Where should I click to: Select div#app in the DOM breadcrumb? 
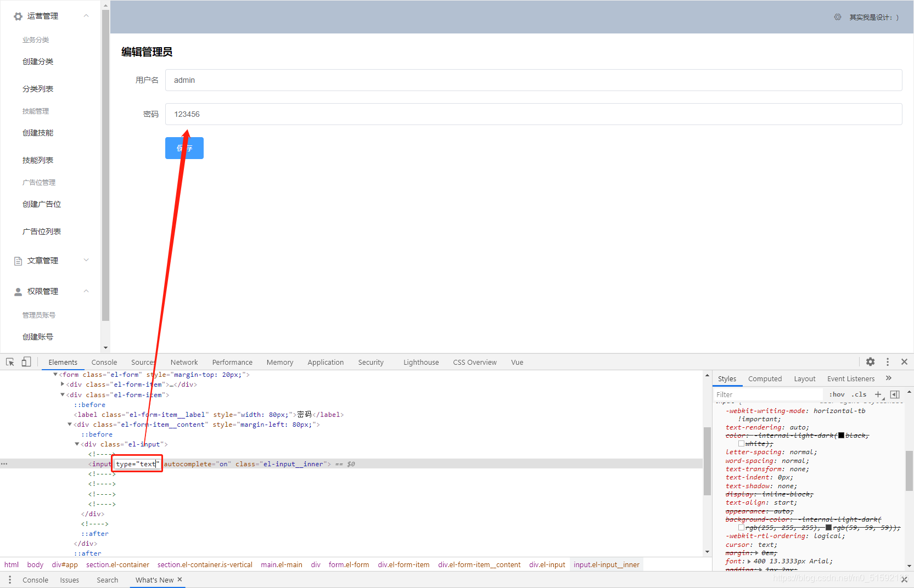[x=65, y=564]
